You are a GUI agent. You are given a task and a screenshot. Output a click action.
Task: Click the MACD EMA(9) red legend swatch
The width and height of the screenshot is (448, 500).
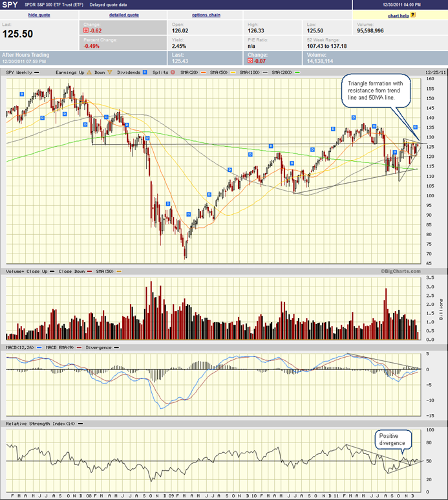[x=79, y=347]
